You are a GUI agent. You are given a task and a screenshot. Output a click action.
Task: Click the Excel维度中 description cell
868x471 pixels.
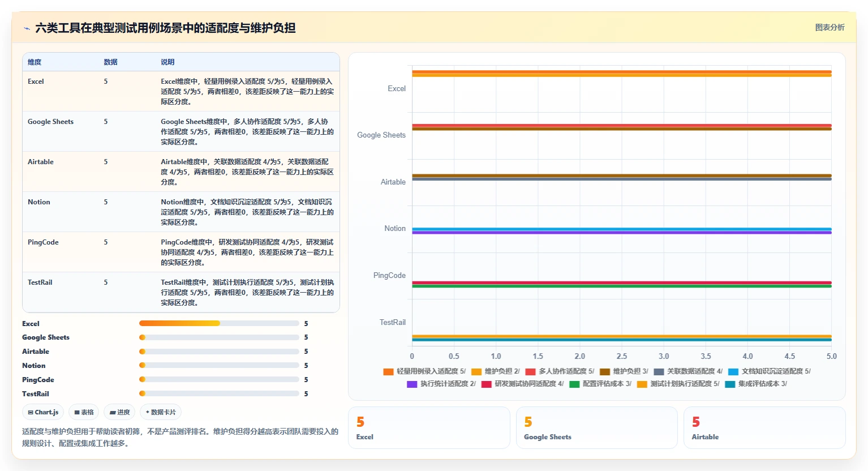247,92
